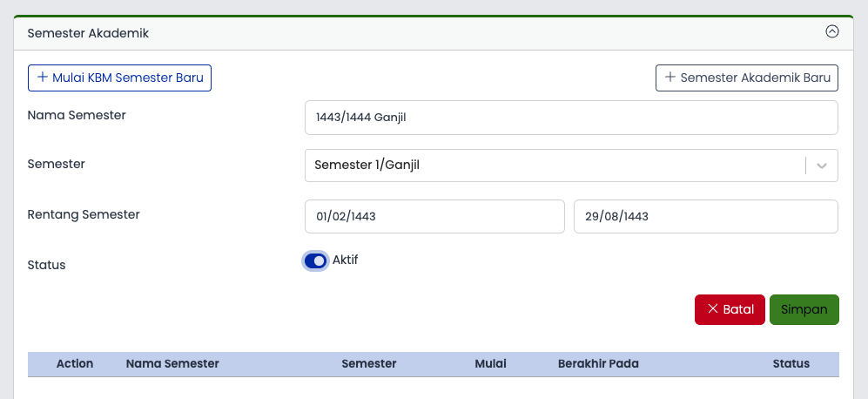
Task: Click the Mulai column header
Action: coord(490,363)
